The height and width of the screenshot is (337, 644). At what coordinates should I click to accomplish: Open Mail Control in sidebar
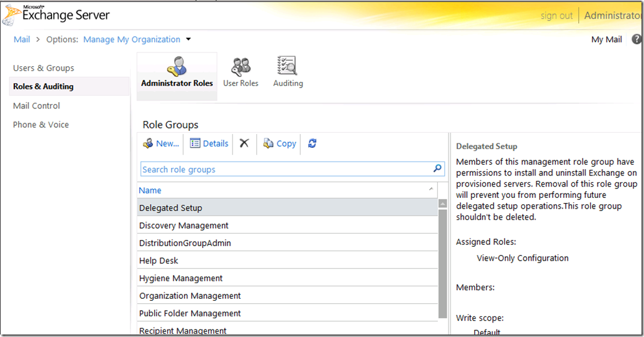[36, 105]
